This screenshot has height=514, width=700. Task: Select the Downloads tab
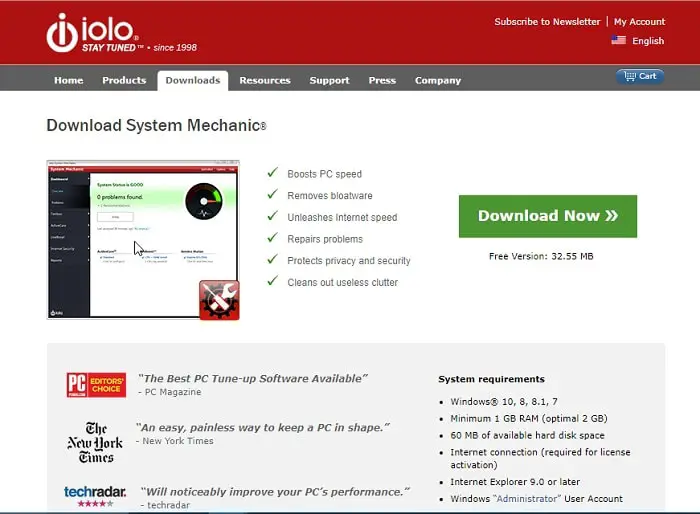(x=193, y=80)
